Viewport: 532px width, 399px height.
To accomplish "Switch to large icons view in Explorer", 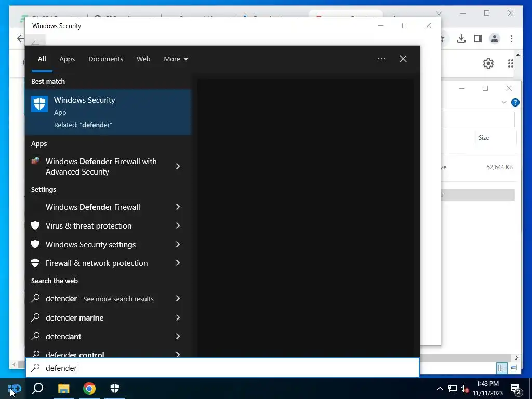I will (x=513, y=368).
